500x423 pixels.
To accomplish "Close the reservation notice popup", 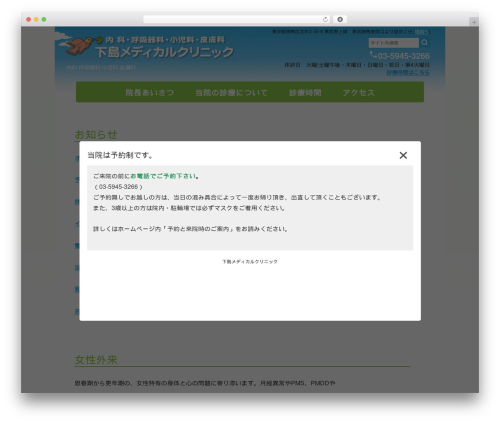I will pyautogui.click(x=403, y=155).
